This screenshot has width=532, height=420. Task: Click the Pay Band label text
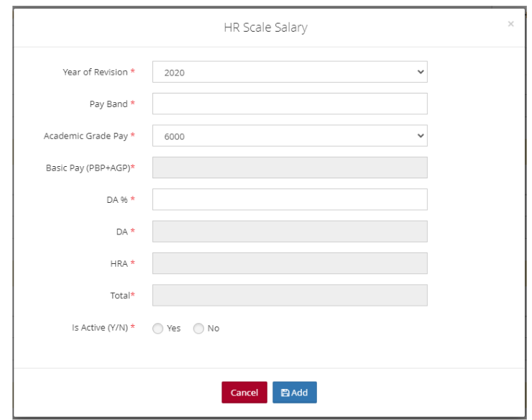click(x=108, y=104)
